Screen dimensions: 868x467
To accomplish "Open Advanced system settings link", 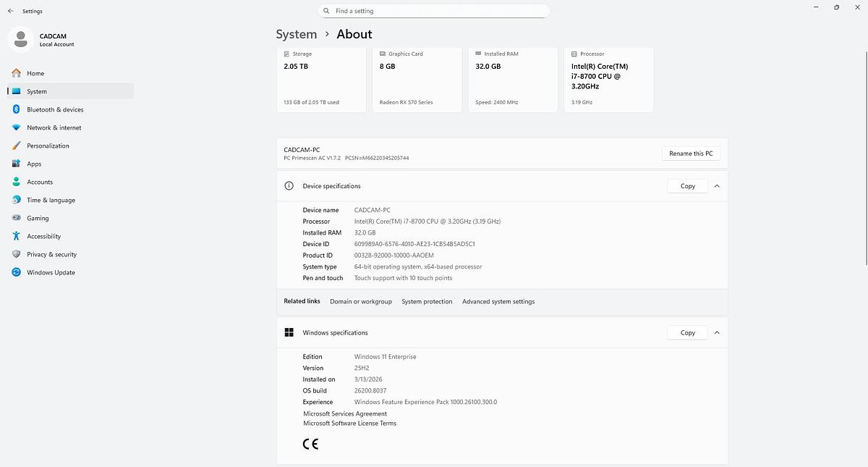I will 498,301.
